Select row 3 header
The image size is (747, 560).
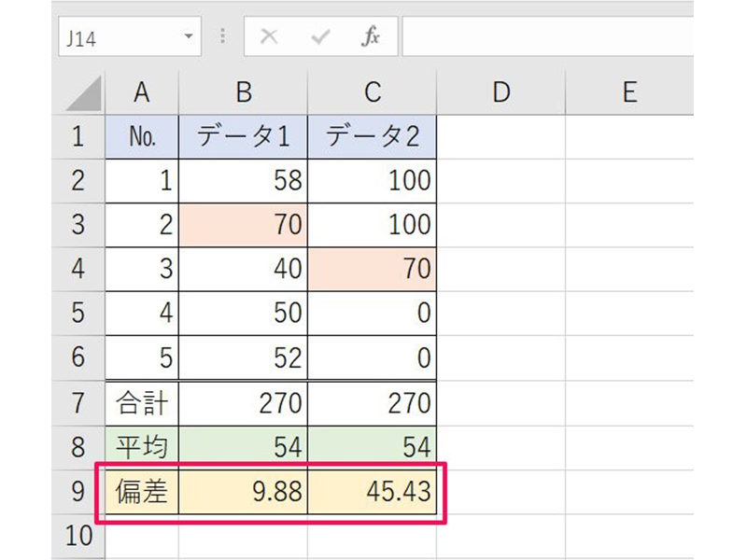[x=78, y=225]
